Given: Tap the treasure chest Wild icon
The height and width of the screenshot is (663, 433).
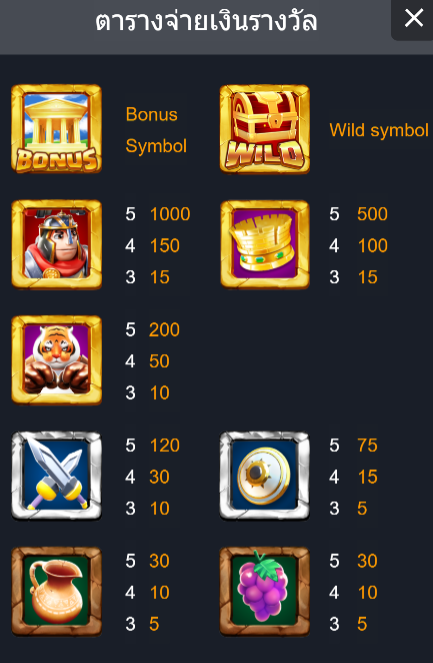Looking at the screenshot, I should (265, 129).
